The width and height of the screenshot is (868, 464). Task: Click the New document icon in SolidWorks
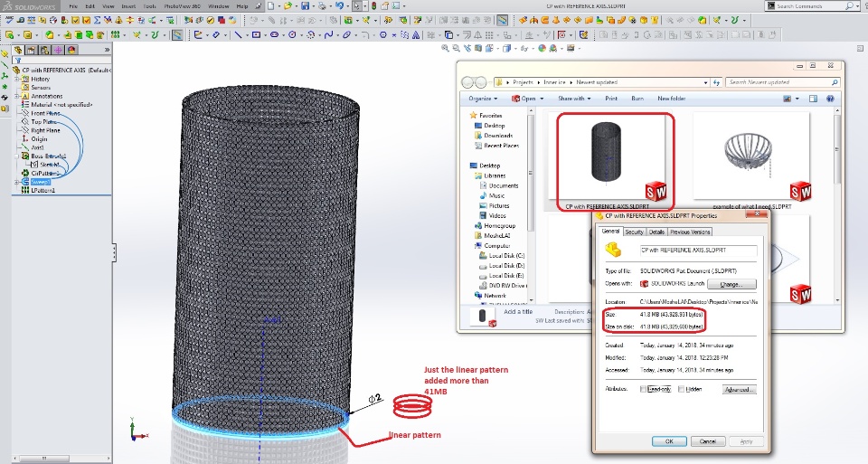(x=270, y=6)
